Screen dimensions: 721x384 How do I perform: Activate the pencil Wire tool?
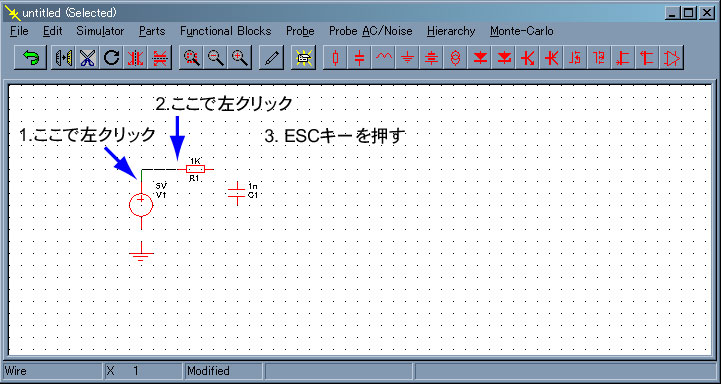point(271,58)
